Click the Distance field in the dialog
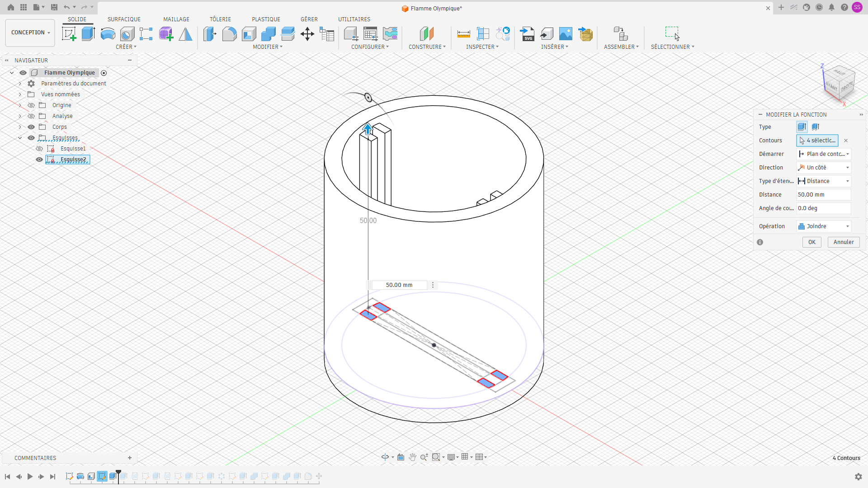Viewport: 868px width, 488px height. (x=824, y=195)
